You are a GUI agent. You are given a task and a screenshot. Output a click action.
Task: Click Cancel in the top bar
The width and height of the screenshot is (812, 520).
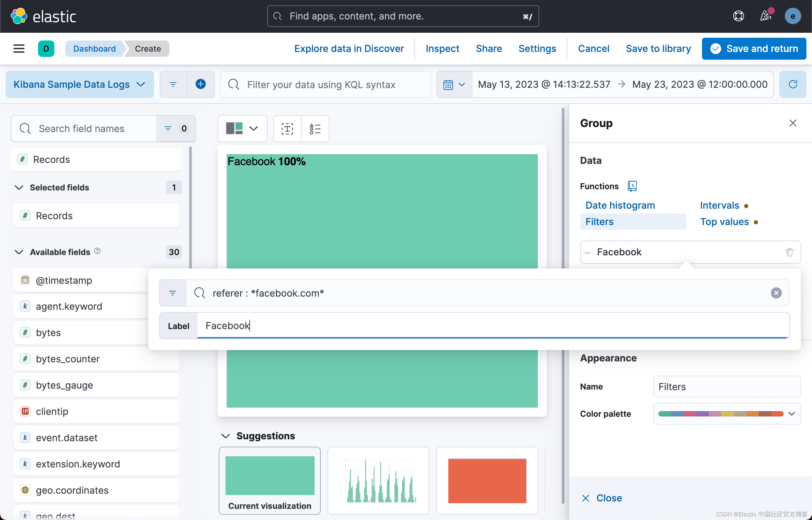[x=593, y=49]
